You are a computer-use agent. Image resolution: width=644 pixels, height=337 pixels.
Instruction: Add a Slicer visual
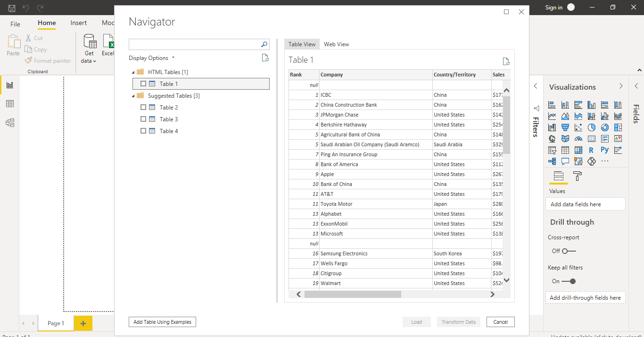[x=552, y=150]
